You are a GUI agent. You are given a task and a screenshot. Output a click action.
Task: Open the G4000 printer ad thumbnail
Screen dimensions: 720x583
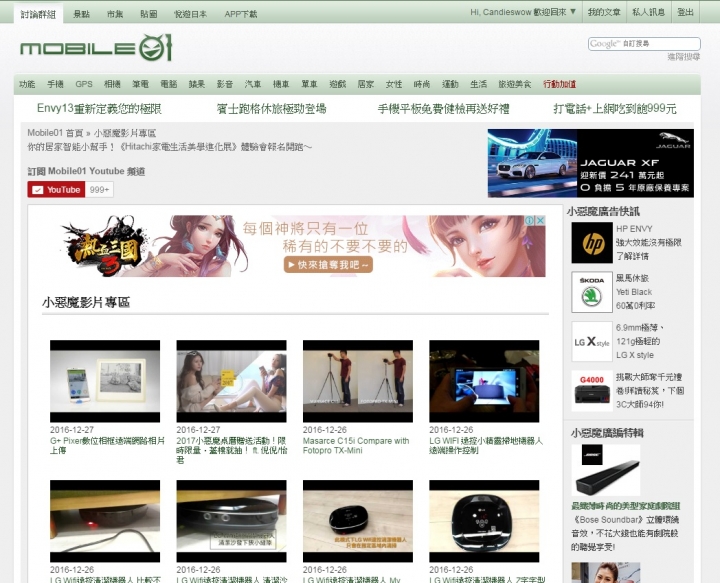pos(592,391)
